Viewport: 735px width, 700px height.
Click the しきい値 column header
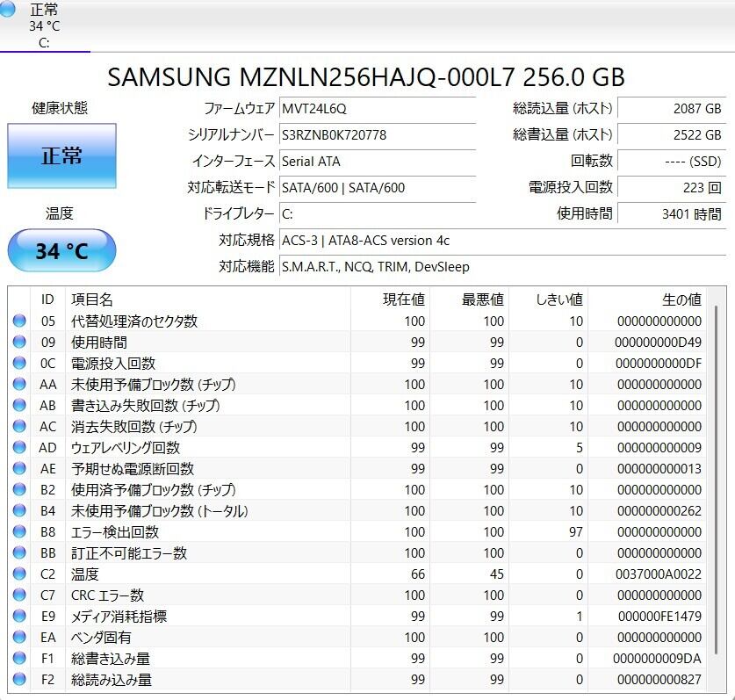[x=558, y=299]
